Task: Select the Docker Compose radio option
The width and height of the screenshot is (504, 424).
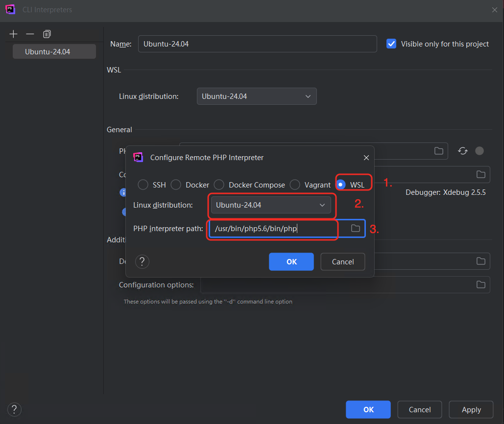Action: point(219,185)
